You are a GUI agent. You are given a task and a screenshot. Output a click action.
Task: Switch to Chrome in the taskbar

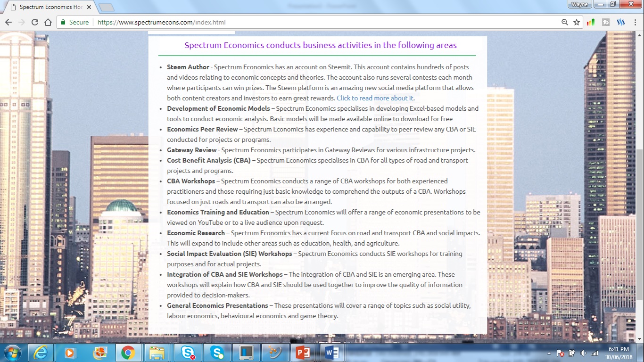pos(128,353)
